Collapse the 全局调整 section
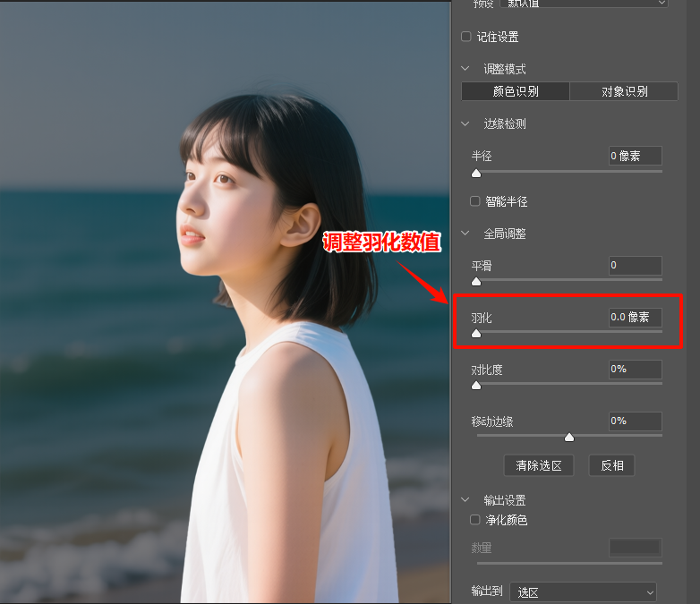The width and height of the screenshot is (700, 604). click(x=465, y=233)
